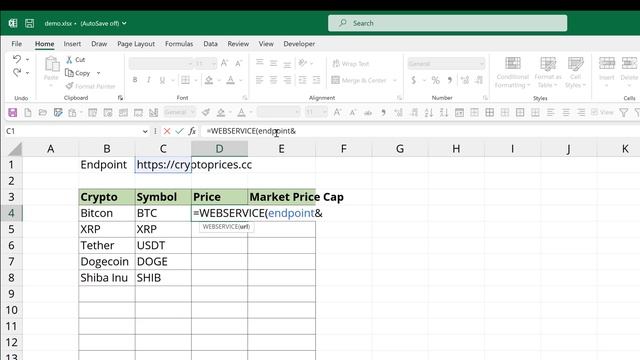640x360 pixels.
Task: Switch to the Draw tab
Action: tap(99, 44)
